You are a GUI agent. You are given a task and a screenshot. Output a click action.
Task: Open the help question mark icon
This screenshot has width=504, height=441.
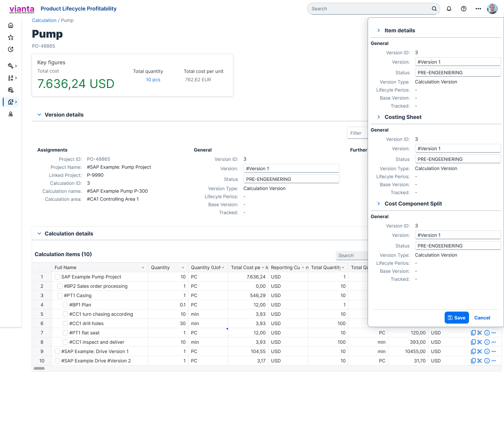tap(464, 9)
